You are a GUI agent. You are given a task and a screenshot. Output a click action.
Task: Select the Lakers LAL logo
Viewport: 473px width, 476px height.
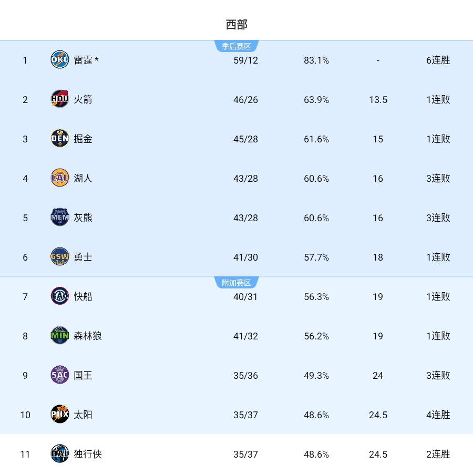click(x=60, y=178)
